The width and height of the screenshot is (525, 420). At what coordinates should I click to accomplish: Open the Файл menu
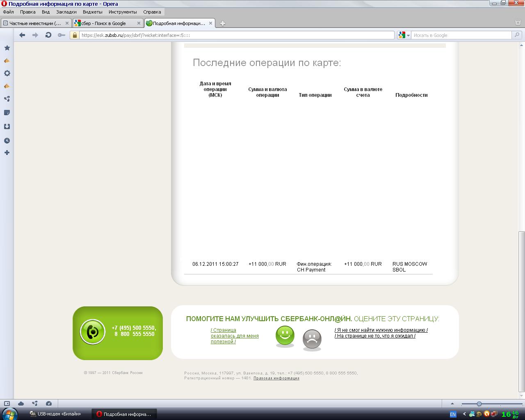[8, 12]
